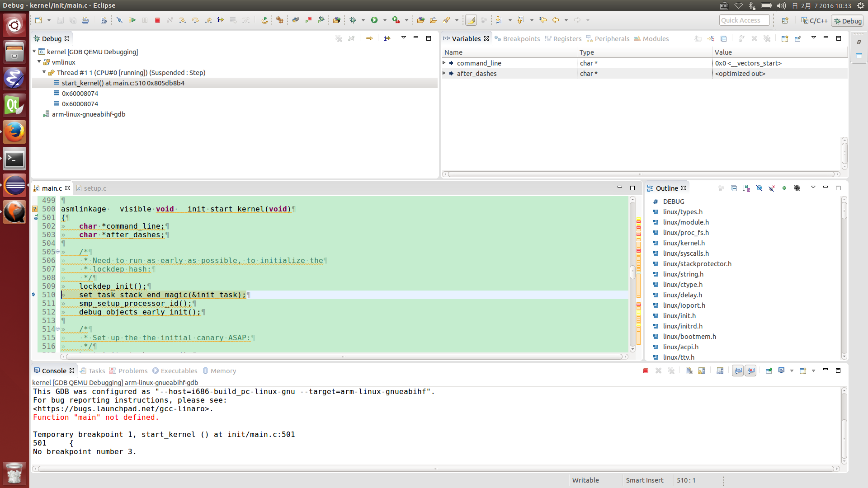This screenshot has width=868, height=488.
Task: Open the Firefox launcher icon in dock
Action: coord(14,132)
